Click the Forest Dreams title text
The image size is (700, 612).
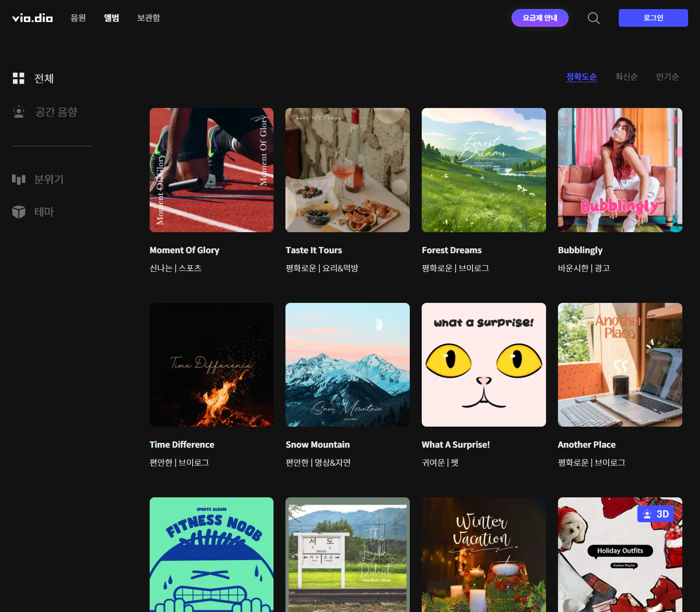pyautogui.click(x=451, y=250)
